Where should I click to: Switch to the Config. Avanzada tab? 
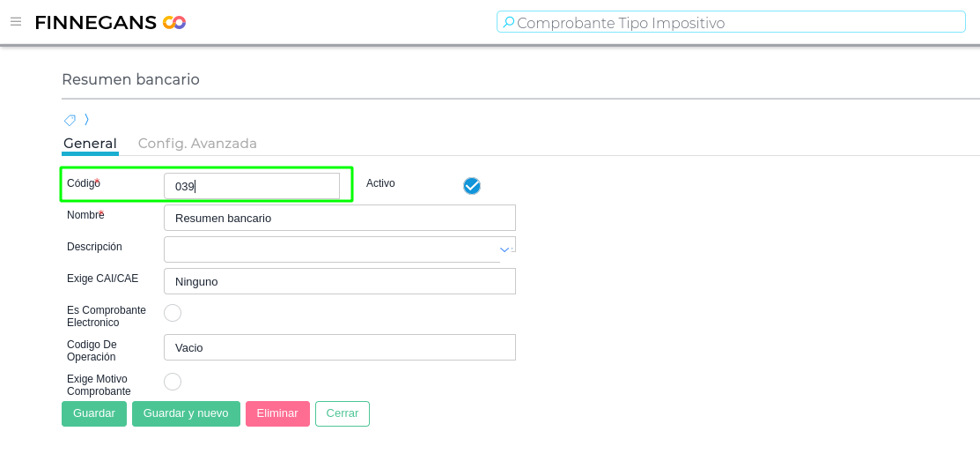coord(197,144)
